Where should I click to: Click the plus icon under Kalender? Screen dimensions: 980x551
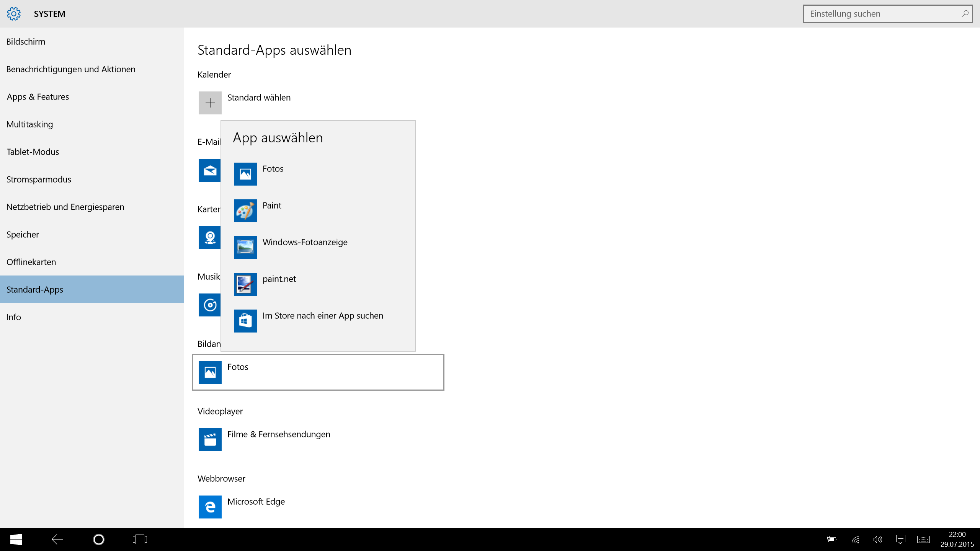pos(210,103)
